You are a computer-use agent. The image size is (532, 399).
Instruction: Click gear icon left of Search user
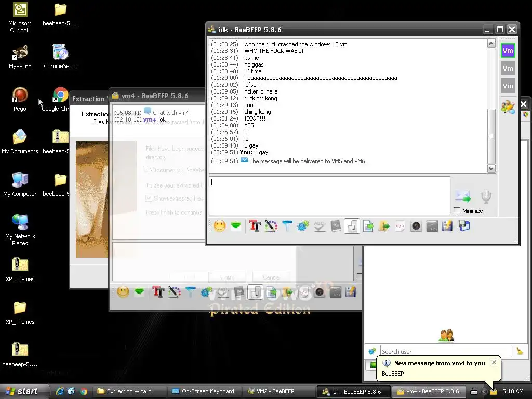pos(372,351)
